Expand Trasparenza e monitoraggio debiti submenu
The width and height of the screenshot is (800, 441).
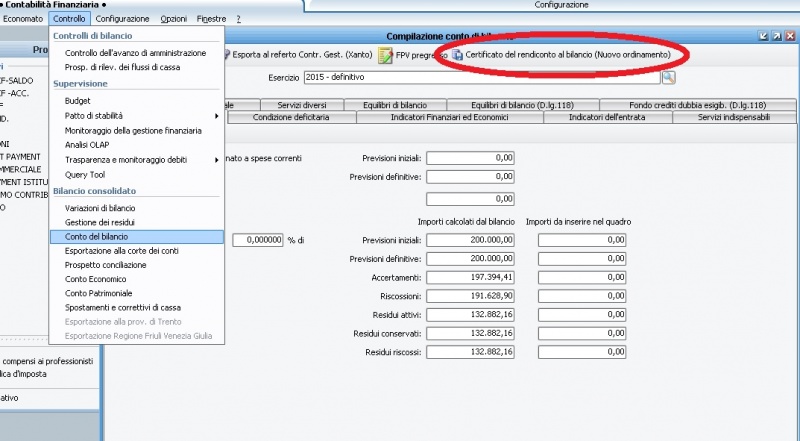click(x=136, y=160)
